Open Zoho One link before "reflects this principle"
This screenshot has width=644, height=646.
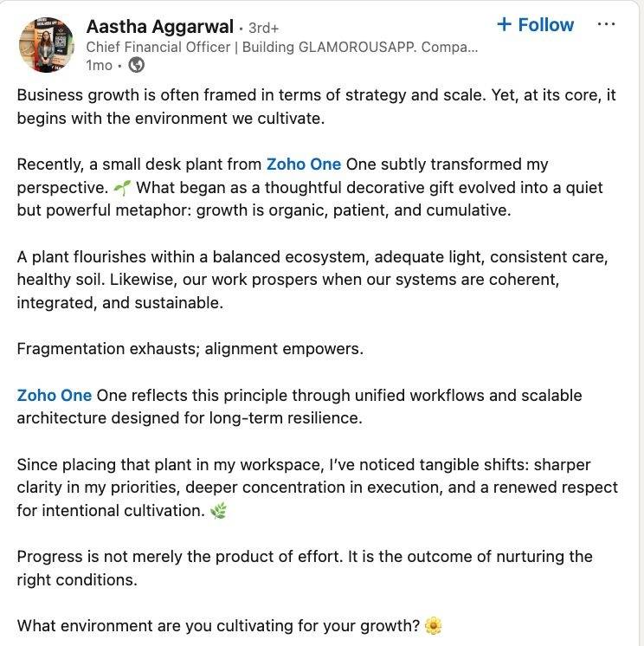click(x=55, y=396)
